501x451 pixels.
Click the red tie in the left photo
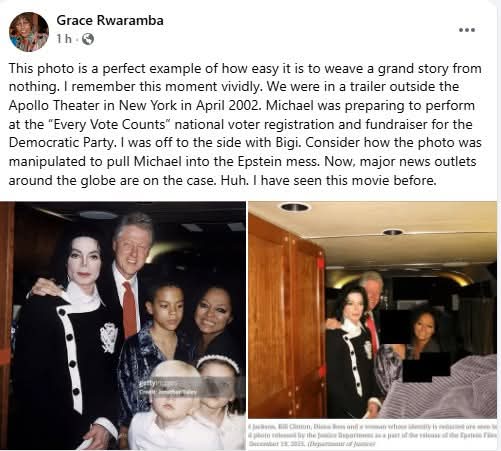click(x=130, y=308)
